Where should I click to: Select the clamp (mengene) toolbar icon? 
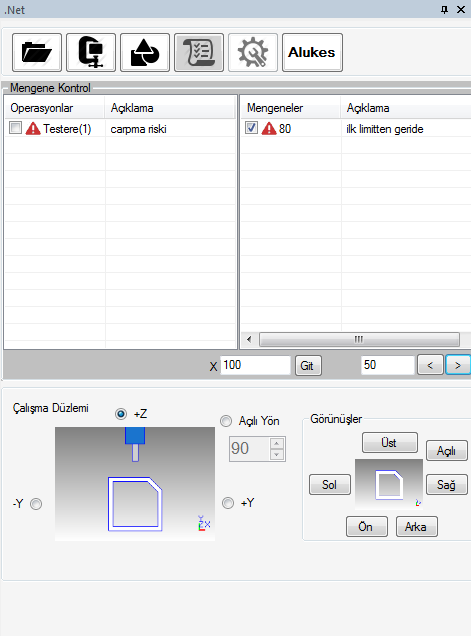click(x=91, y=53)
